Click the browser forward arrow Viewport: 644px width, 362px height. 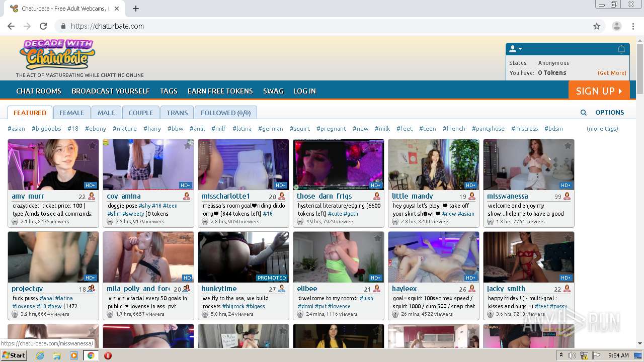pos(27,26)
